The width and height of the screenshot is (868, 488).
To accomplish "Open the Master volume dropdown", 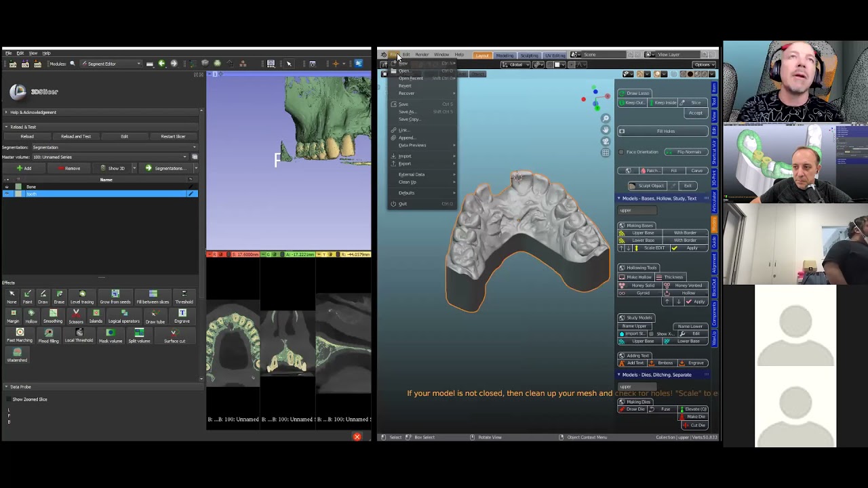I will point(110,157).
